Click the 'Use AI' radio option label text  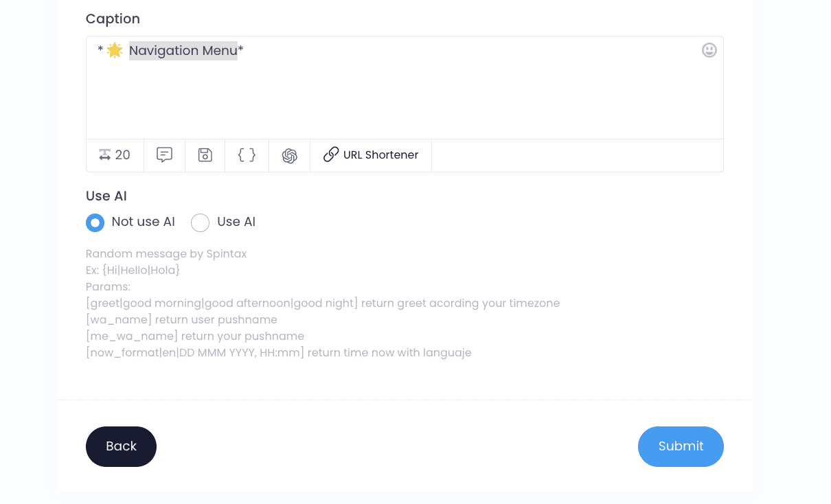pos(236,222)
